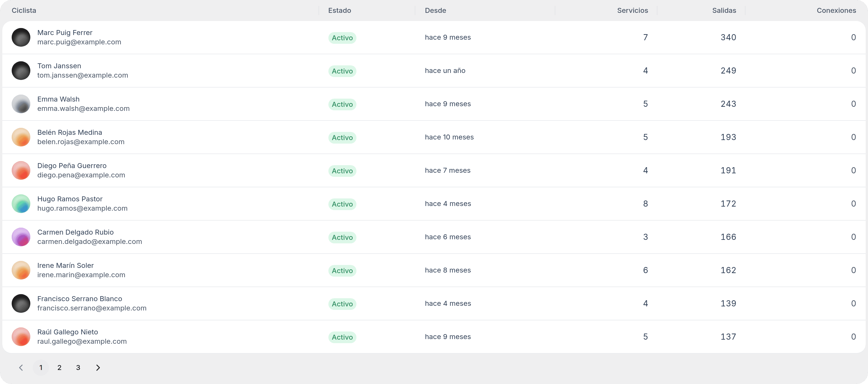
Task: Click 'hace 10 meses' cell
Action: tap(449, 137)
